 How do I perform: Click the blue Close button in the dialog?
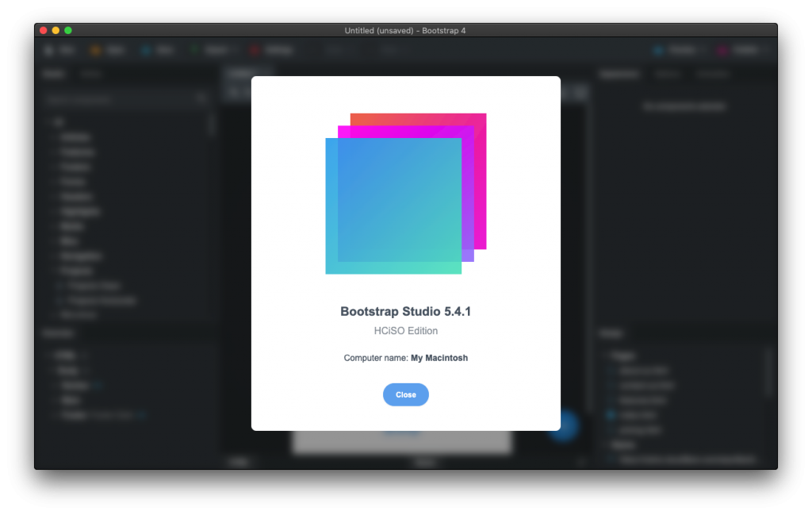405,395
